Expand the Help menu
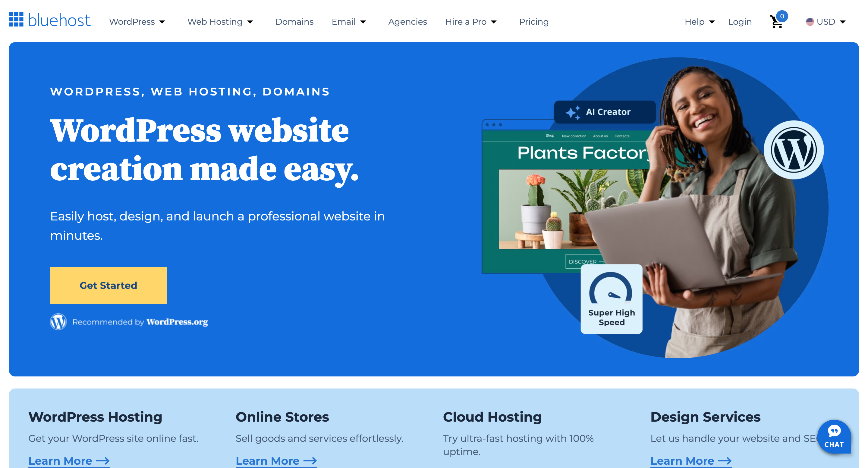 (699, 22)
